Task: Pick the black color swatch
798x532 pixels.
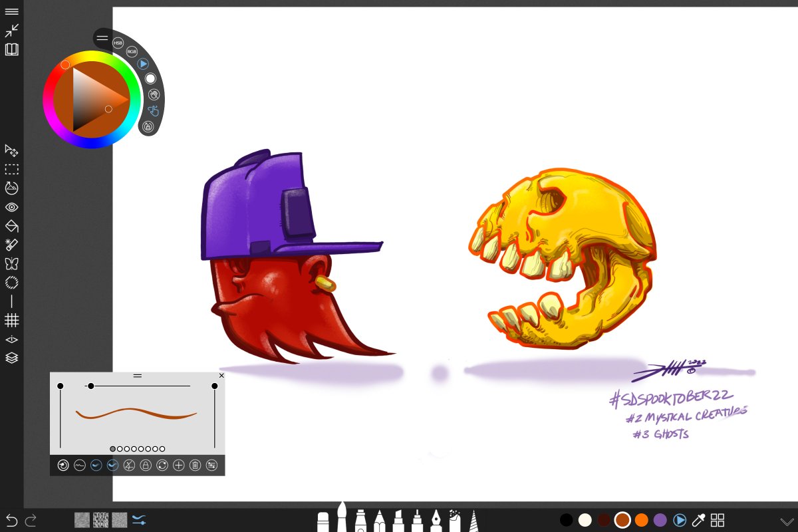Action: [567, 520]
